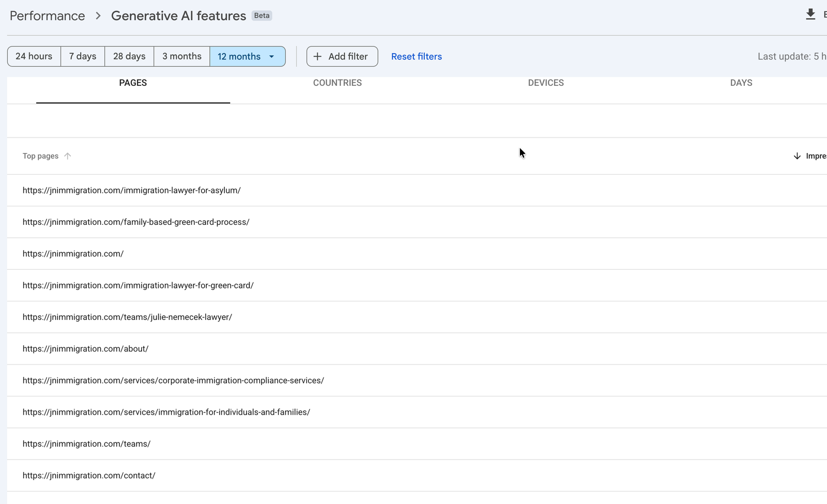Click the ascending sort arrow beside Top pages
The width and height of the screenshot is (827, 504).
[x=68, y=156]
